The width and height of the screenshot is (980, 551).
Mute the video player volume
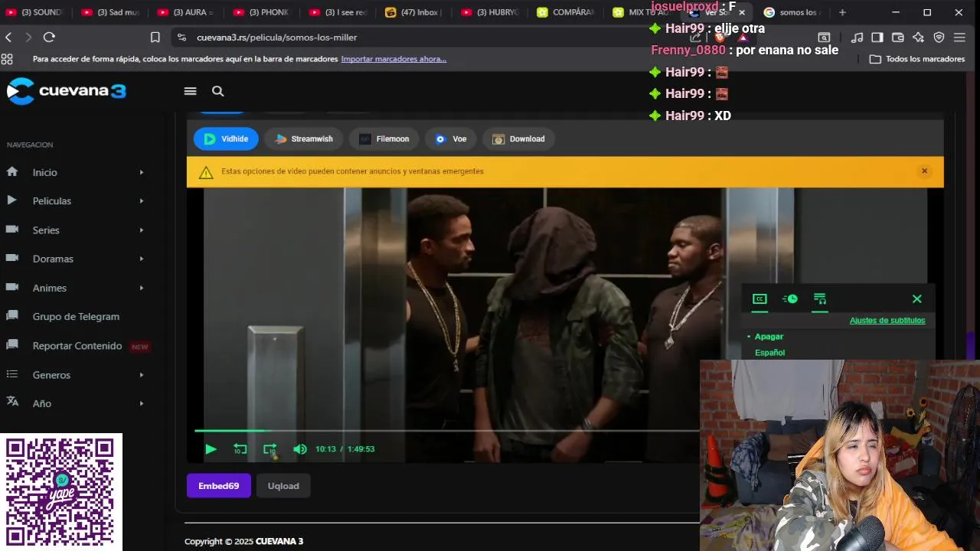[300, 449]
